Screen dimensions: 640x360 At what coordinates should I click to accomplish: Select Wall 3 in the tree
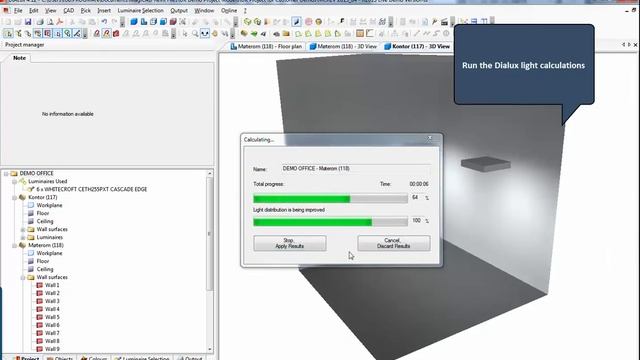point(52,301)
